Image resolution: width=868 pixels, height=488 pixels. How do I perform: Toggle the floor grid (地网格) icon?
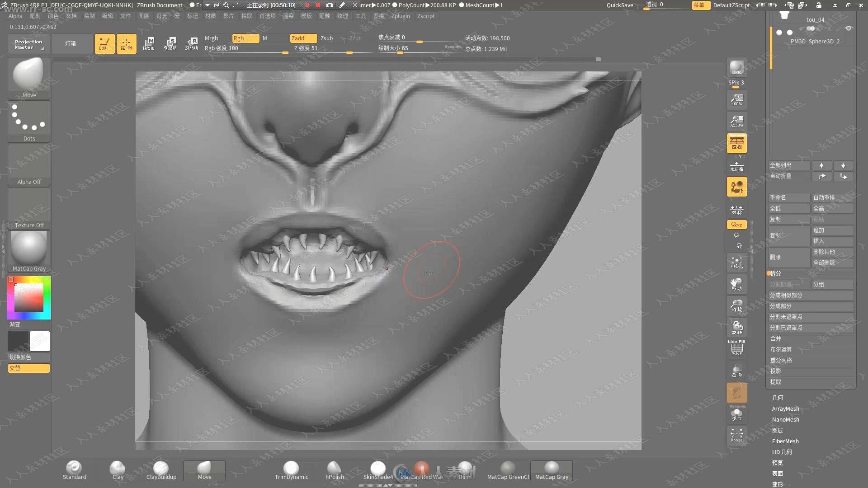point(736,166)
